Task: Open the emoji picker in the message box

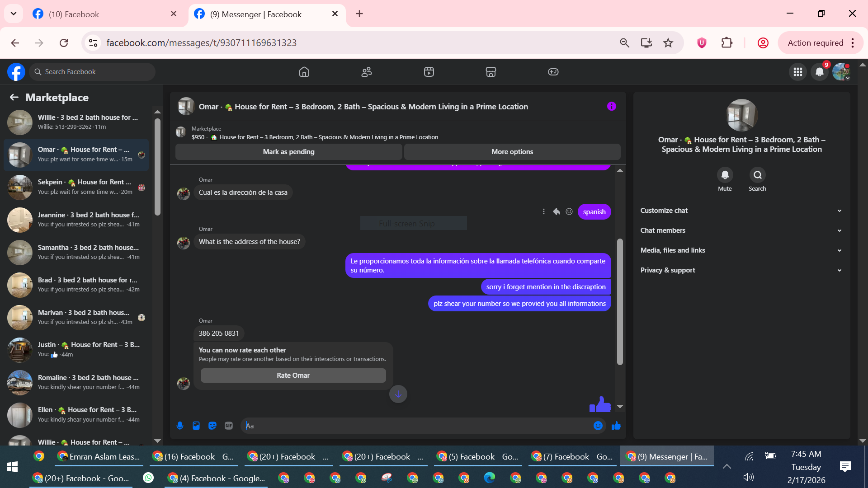Action: tap(598, 426)
